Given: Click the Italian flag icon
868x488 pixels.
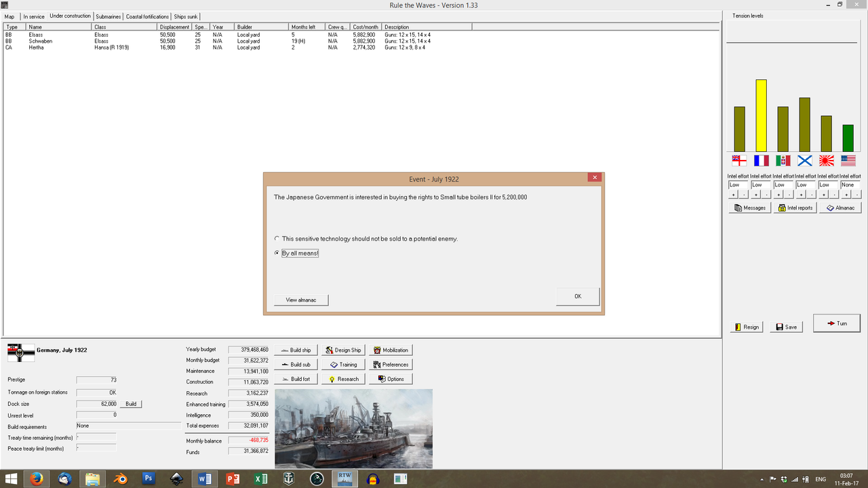Looking at the screenshot, I should click(x=783, y=161).
